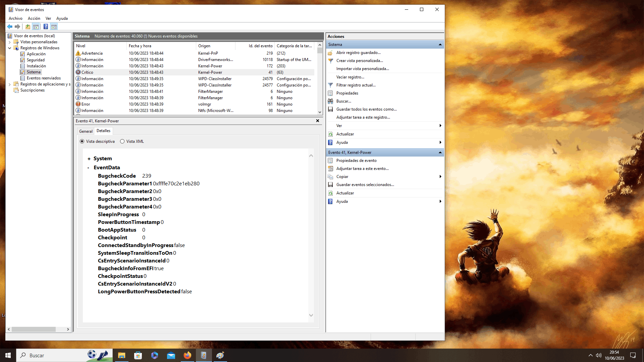Collapse Registros de Windows tree node
The image size is (644, 362).
click(10, 48)
